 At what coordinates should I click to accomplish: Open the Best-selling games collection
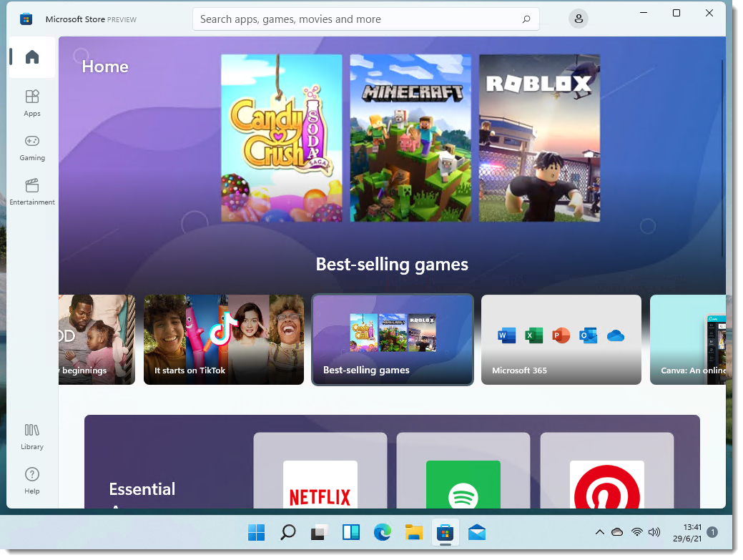(x=392, y=340)
